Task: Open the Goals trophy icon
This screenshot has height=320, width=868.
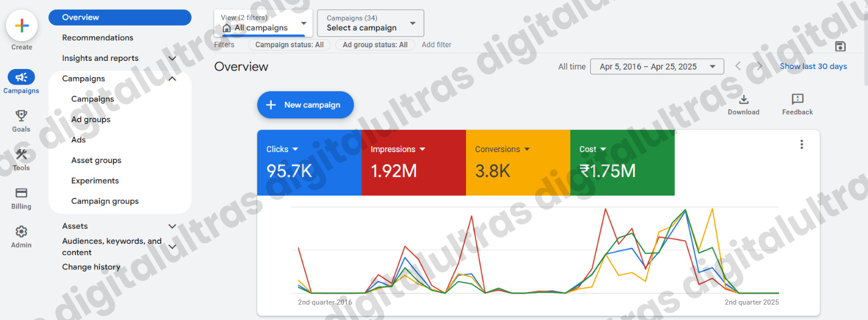Action: [x=21, y=115]
